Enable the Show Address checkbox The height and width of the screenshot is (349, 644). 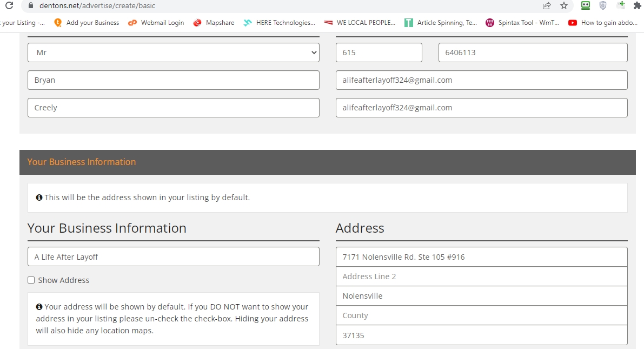tap(31, 280)
